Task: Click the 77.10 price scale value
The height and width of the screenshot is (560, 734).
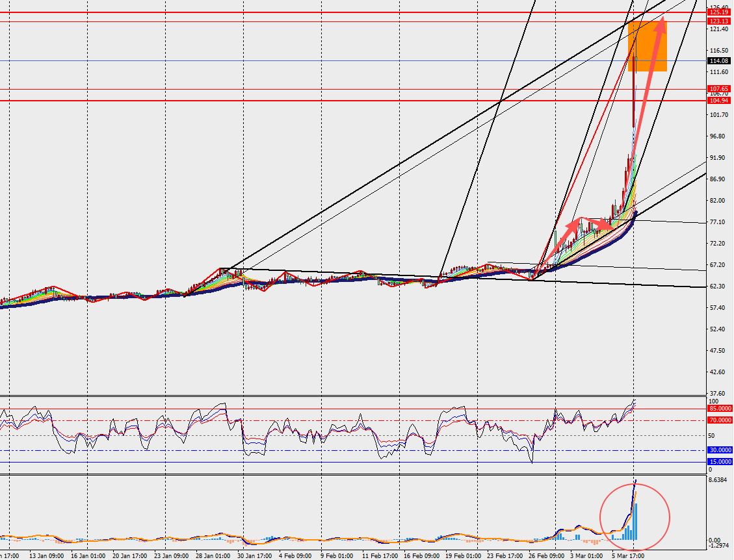Action: click(718, 222)
